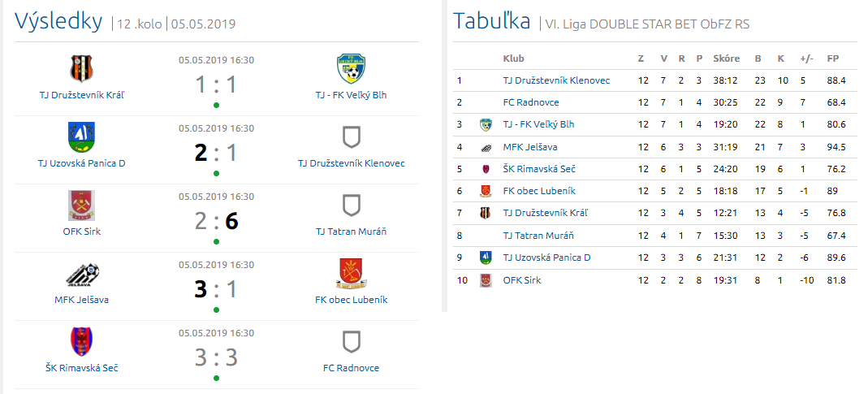The width and height of the screenshot is (868, 394).
Task: Click the TJ Družstevník Kráľ crest in results
Action: click(x=82, y=68)
